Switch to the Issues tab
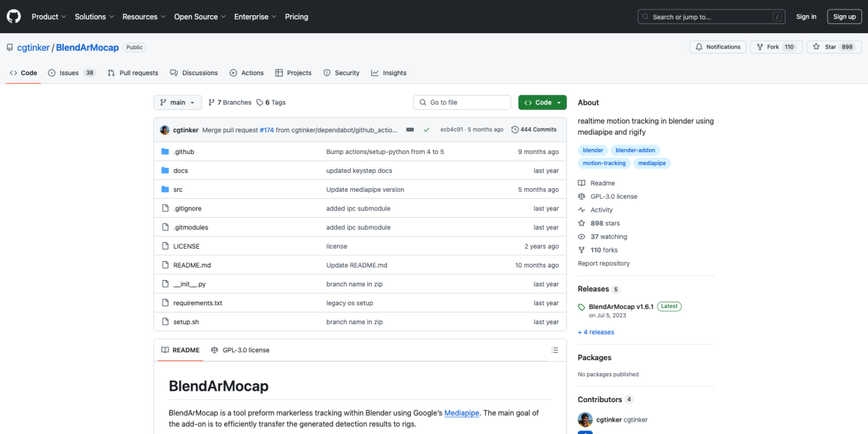This screenshot has width=868, height=434. point(71,73)
